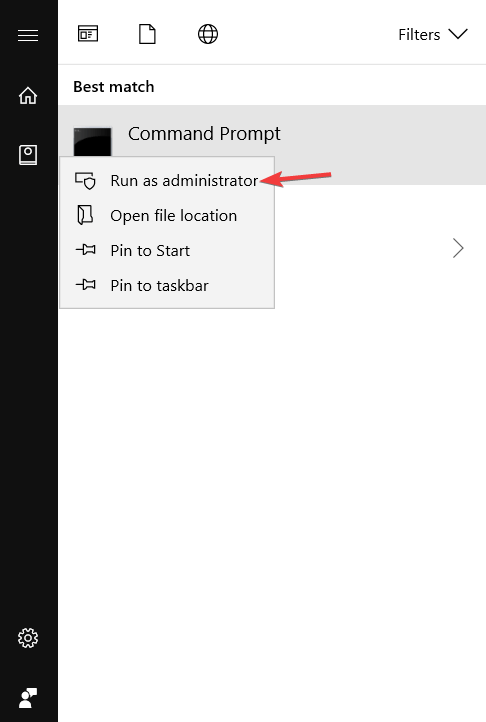Filter results by Documents icon
Screen dimensions: 486x722
(147, 34)
